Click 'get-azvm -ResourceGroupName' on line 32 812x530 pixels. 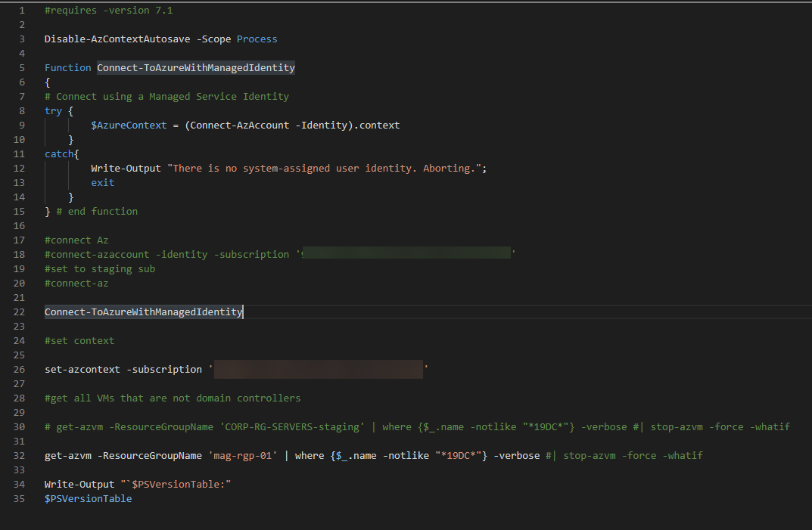(123, 456)
